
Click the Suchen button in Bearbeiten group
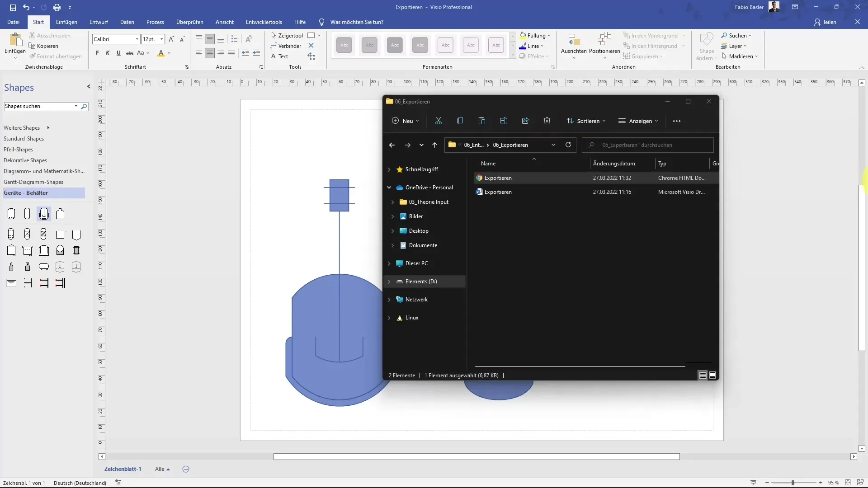pyautogui.click(x=736, y=35)
